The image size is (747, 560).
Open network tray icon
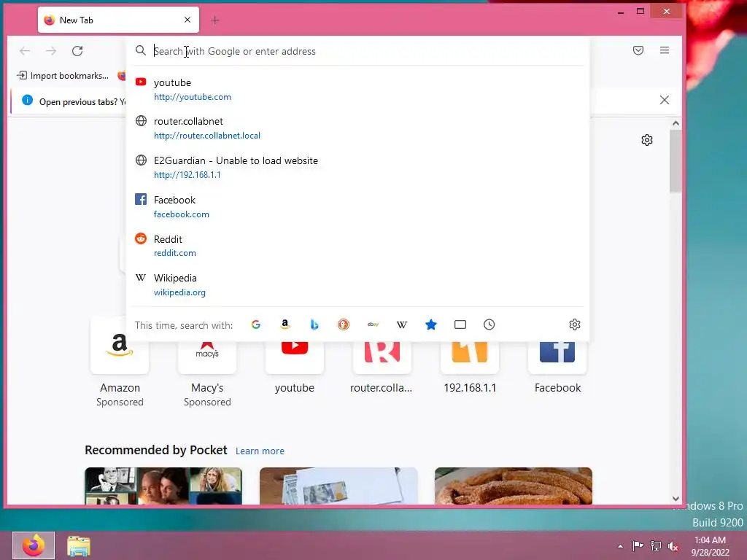coord(656,545)
